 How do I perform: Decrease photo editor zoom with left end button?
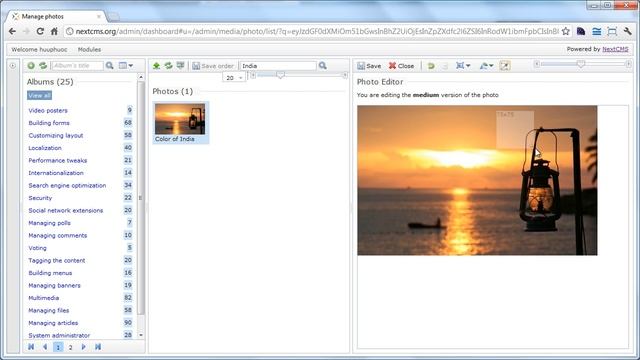[x=537, y=64]
